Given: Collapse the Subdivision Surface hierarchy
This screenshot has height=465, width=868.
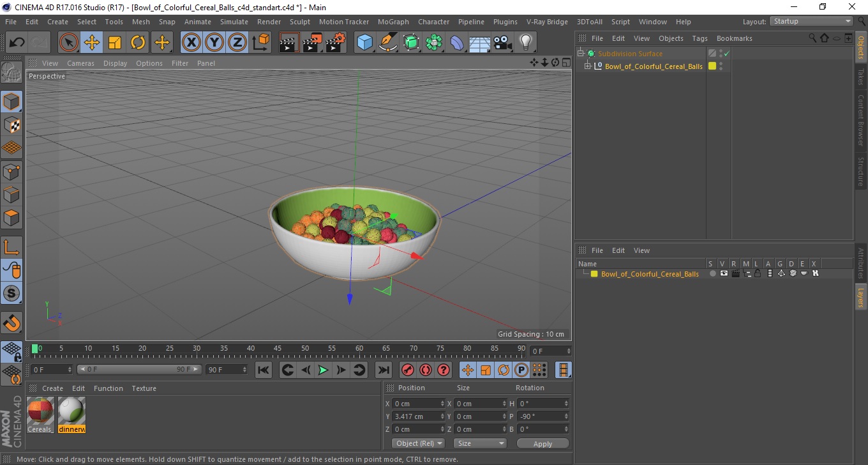Looking at the screenshot, I should tap(580, 54).
